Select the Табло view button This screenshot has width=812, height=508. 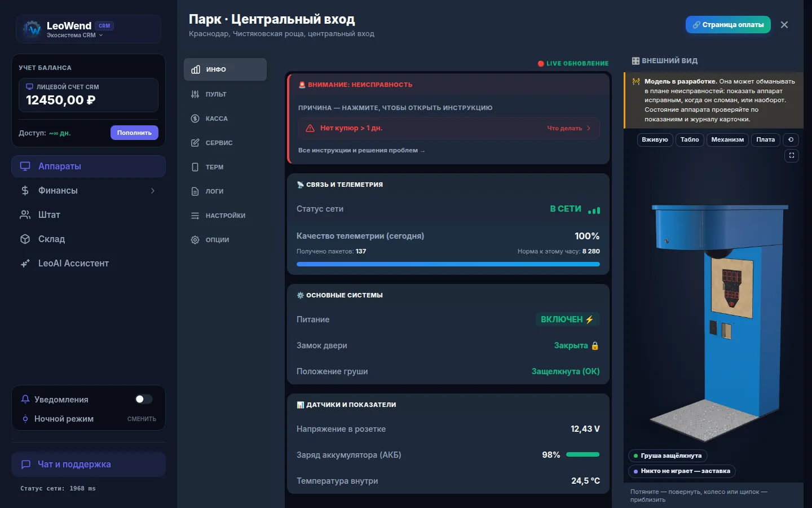coord(690,139)
